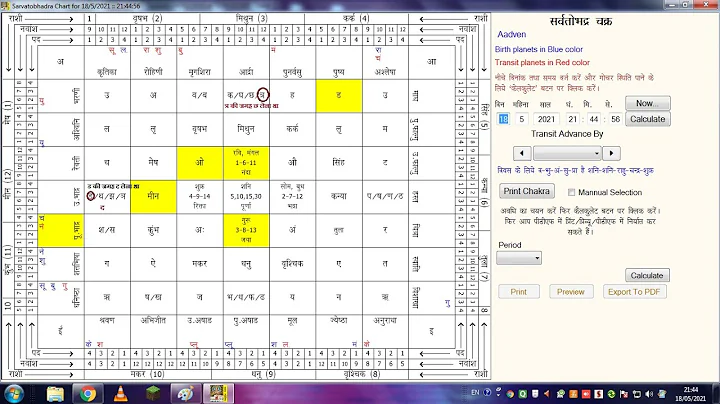Click the year field showing 2021
This screenshot has height=404, width=720.
click(546, 119)
